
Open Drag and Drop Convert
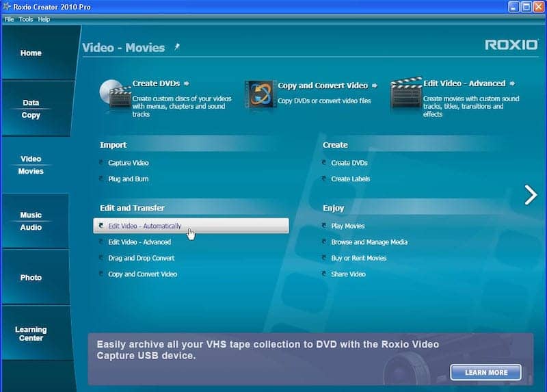[142, 258]
